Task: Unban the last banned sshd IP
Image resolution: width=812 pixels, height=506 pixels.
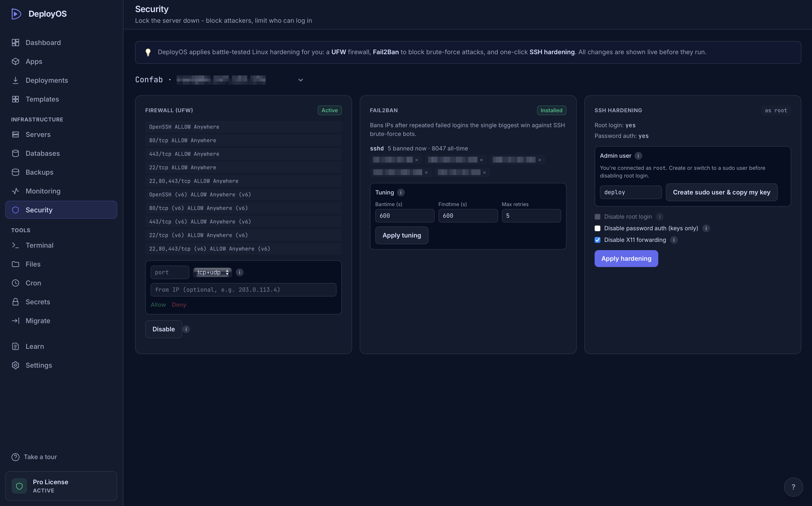Action: [484, 173]
